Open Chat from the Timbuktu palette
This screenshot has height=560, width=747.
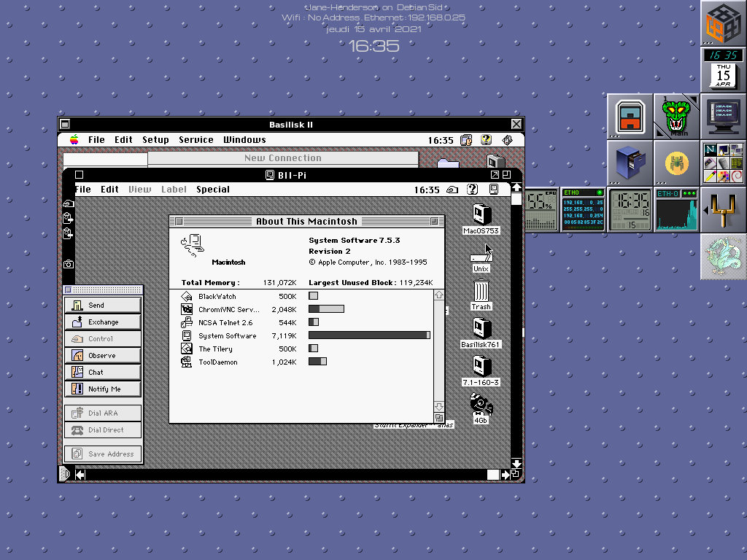[x=102, y=372]
